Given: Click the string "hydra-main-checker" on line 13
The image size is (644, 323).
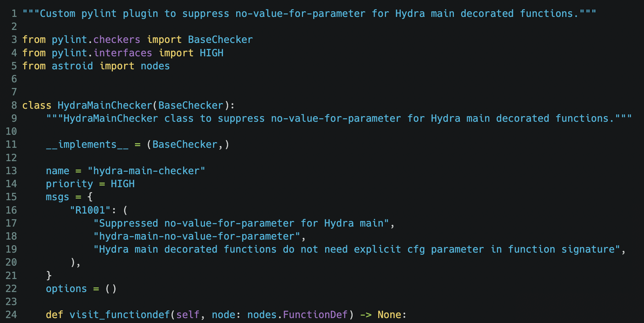Looking at the screenshot, I should coord(146,171).
